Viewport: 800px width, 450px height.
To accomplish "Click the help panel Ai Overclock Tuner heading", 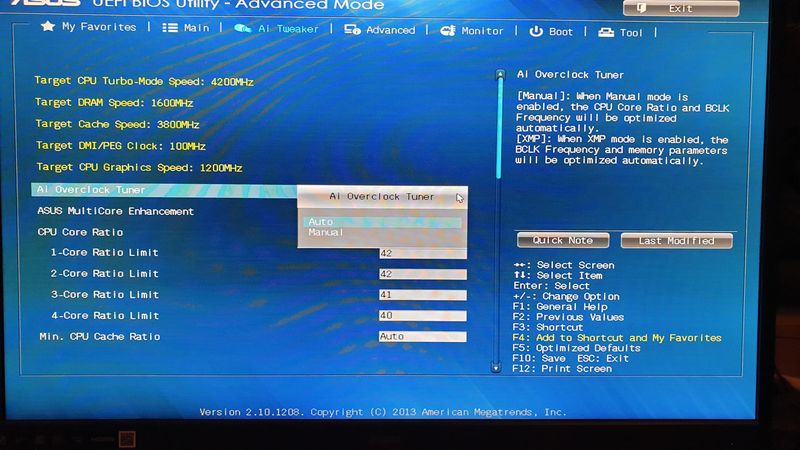I will tap(570, 74).
